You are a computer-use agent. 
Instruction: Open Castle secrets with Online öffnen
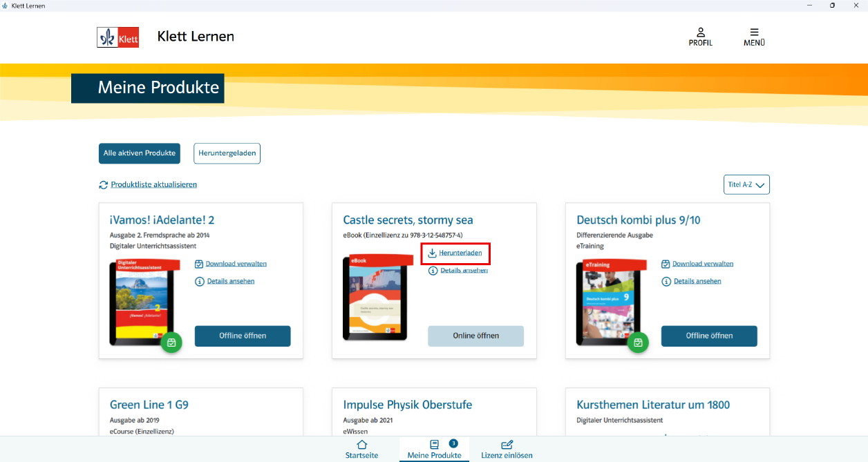click(x=475, y=336)
